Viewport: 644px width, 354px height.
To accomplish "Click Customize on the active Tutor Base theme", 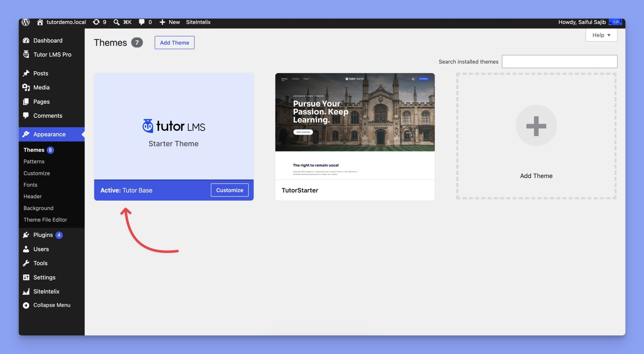I will pyautogui.click(x=229, y=190).
